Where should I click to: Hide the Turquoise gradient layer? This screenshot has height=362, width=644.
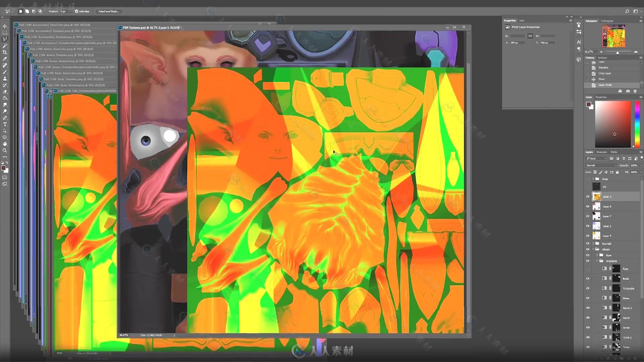pyautogui.click(x=588, y=288)
